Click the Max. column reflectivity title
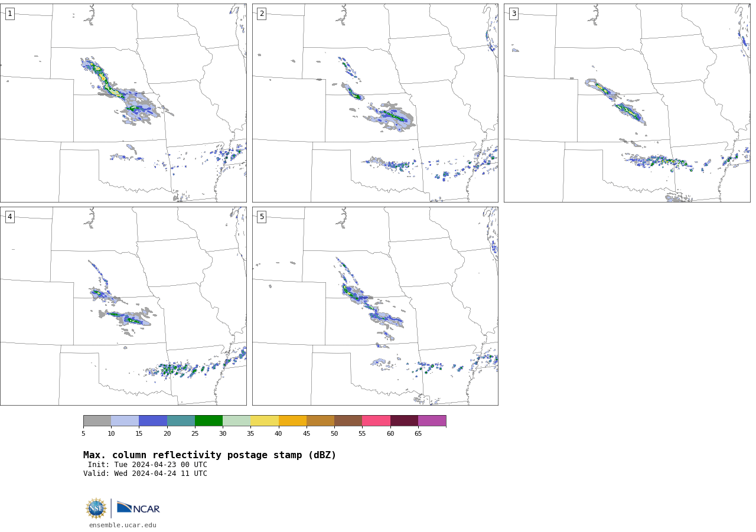 pos(210,455)
